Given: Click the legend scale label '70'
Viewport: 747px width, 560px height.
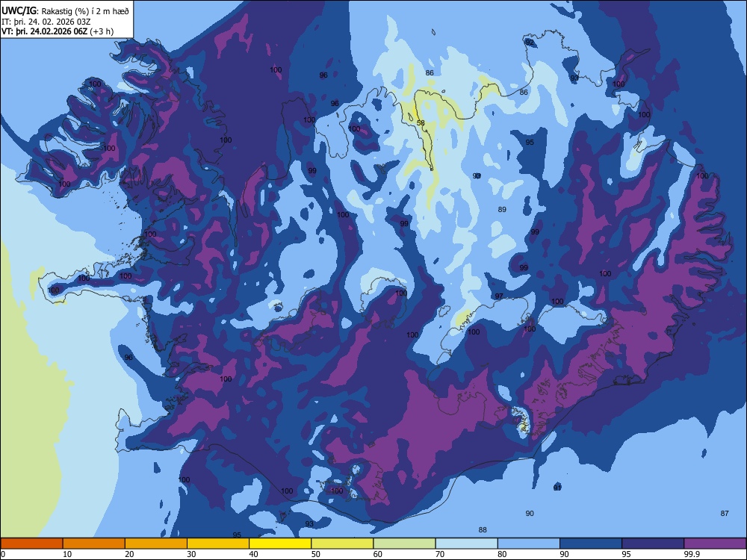Looking at the screenshot, I should click(x=440, y=554).
